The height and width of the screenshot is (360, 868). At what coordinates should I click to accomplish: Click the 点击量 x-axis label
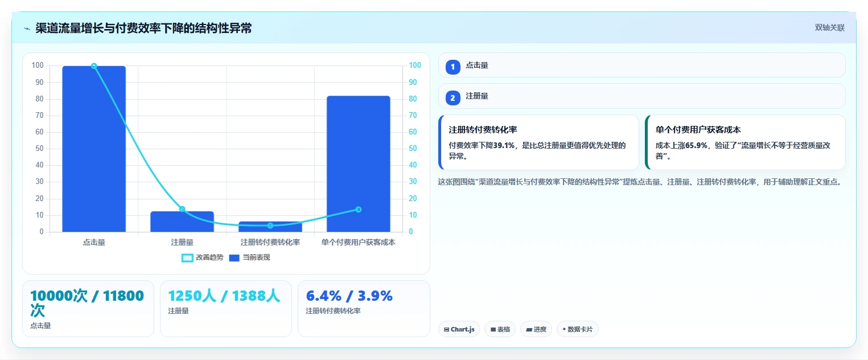[94, 242]
